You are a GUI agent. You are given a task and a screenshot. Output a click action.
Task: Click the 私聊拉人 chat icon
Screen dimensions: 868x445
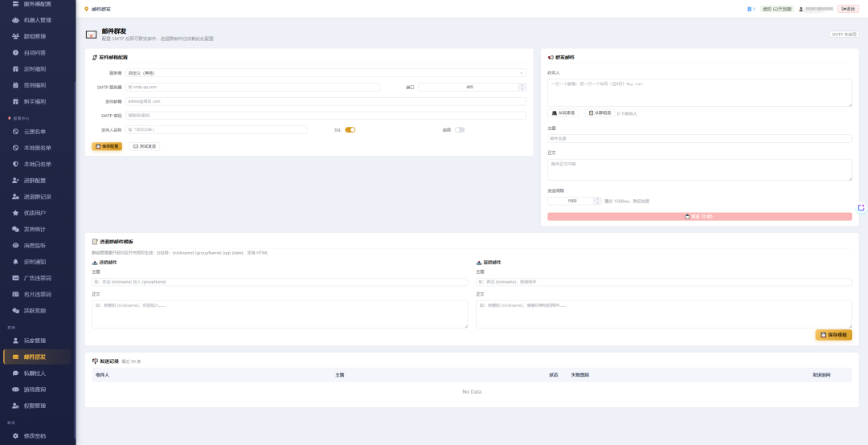pos(15,373)
